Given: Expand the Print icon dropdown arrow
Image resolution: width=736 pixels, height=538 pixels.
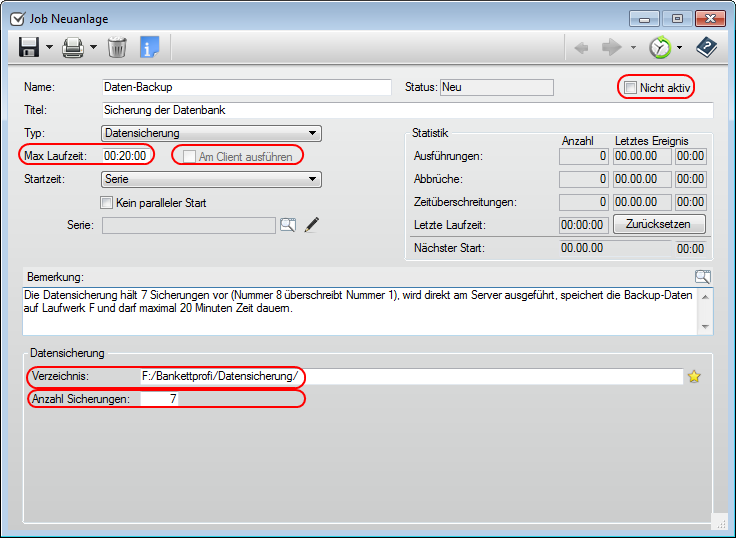Looking at the screenshot, I should point(94,47).
